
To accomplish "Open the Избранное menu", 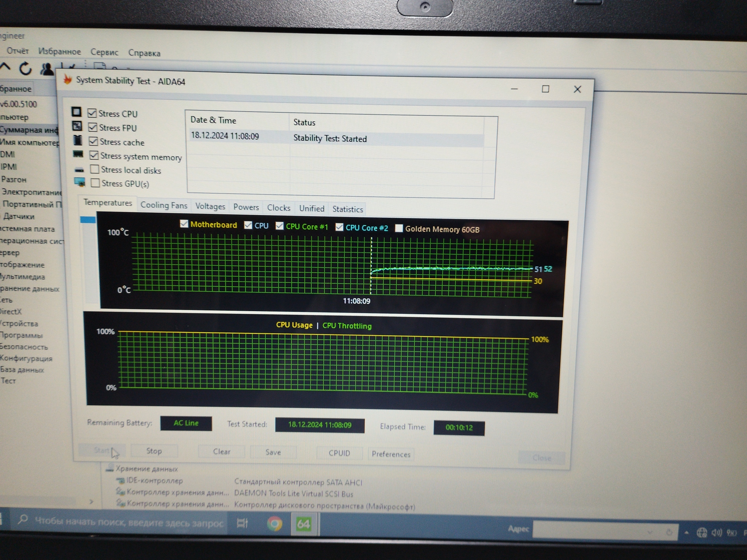I will click(x=60, y=51).
